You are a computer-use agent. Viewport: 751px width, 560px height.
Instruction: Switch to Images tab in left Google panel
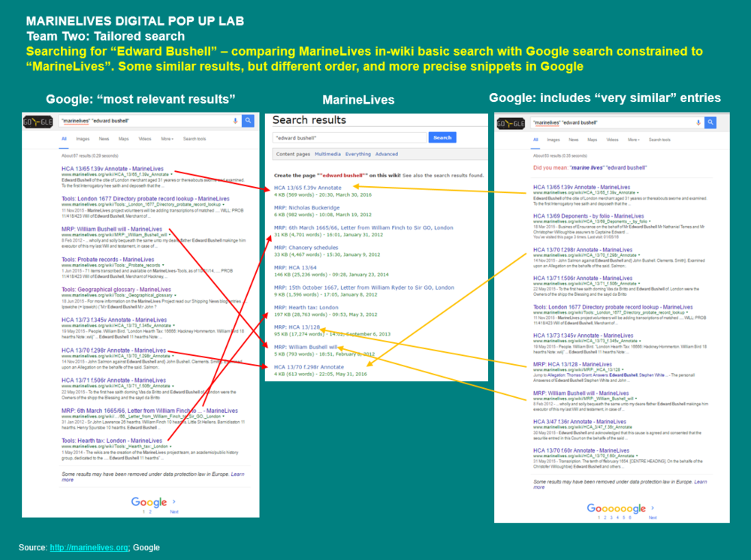click(x=81, y=139)
